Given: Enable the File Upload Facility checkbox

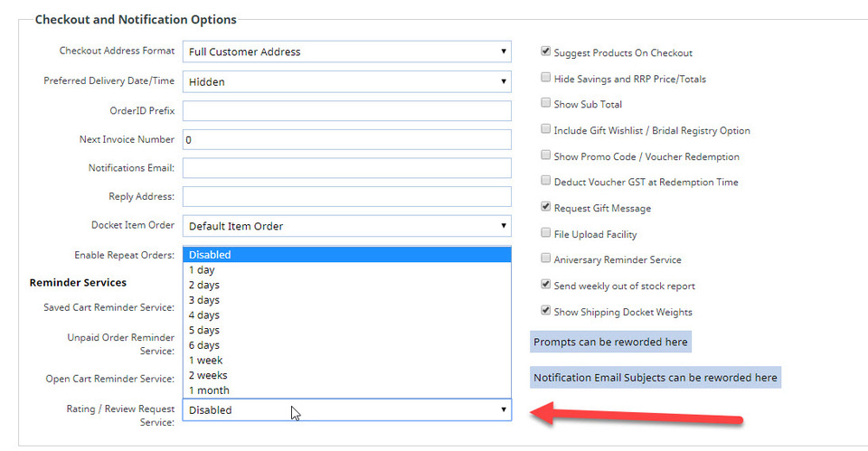Looking at the screenshot, I should 546,234.
